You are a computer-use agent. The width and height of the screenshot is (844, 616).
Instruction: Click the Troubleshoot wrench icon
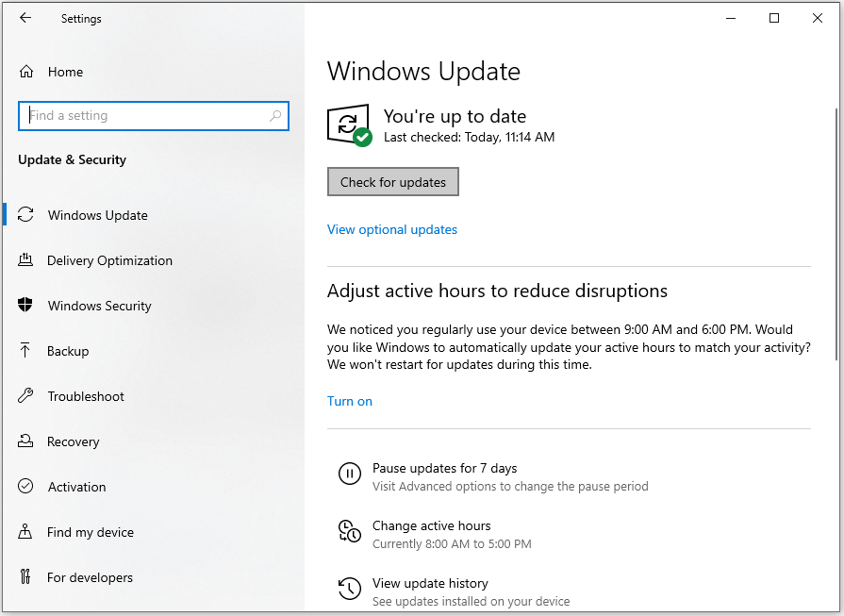point(25,396)
